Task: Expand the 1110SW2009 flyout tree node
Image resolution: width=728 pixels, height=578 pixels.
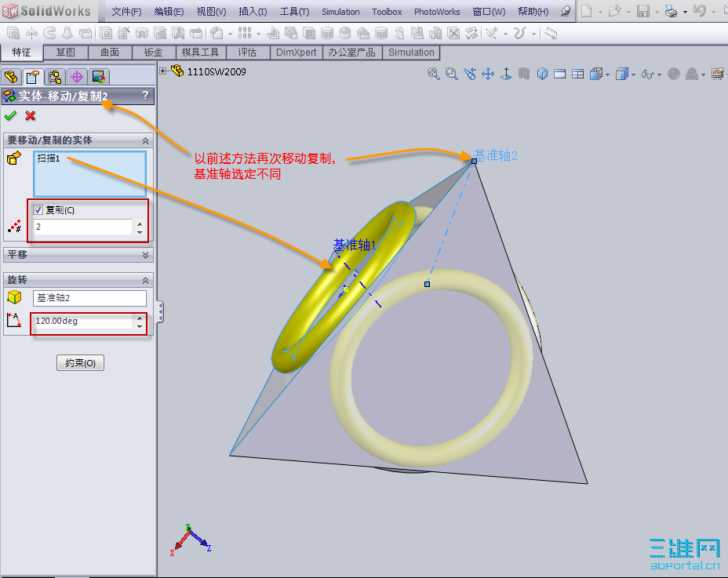Action: tap(162, 71)
